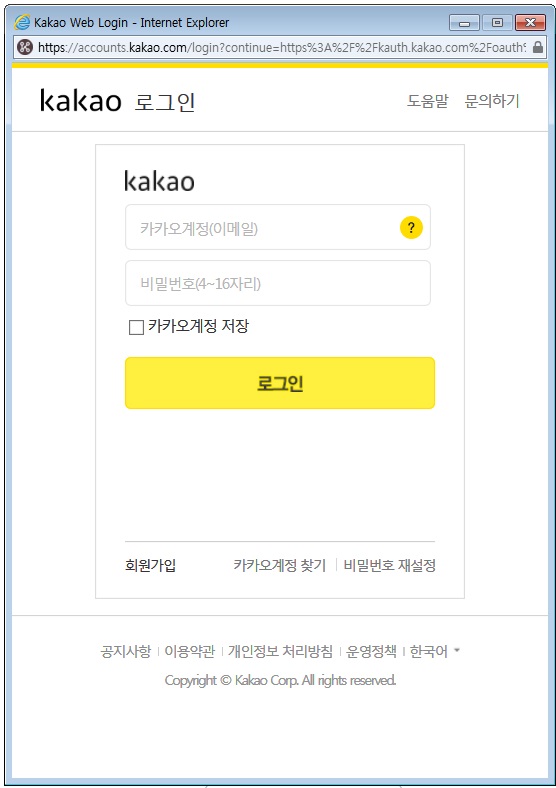This screenshot has height=788, width=556.
Task: Open the 문의하기 contact menu item
Action: pos(492,101)
